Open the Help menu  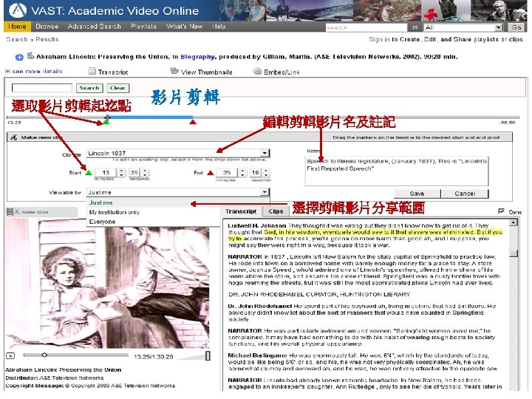219,27
